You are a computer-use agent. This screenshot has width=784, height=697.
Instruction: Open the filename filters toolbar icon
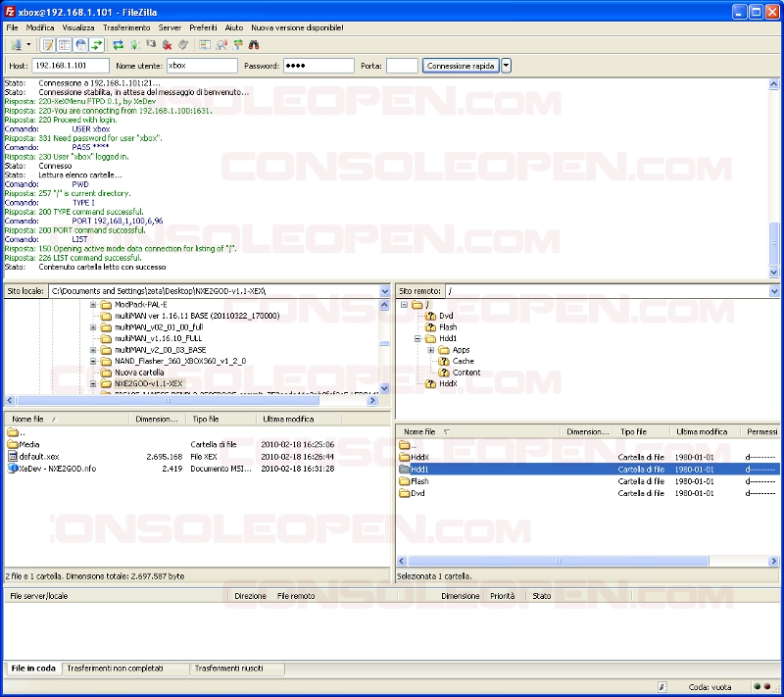205,45
